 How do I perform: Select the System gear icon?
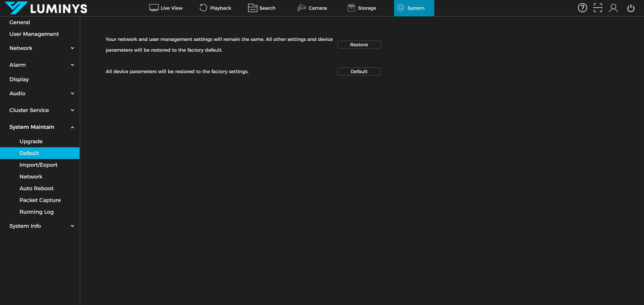pyautogui.click(x=401, y=8)
